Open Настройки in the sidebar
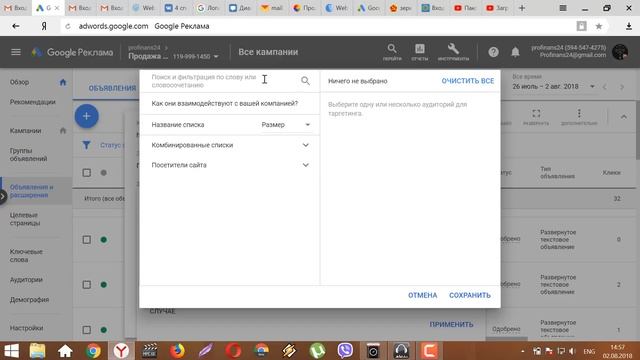Image resolution: width=640 pixels, height=360 pixels. coord(27,328)
